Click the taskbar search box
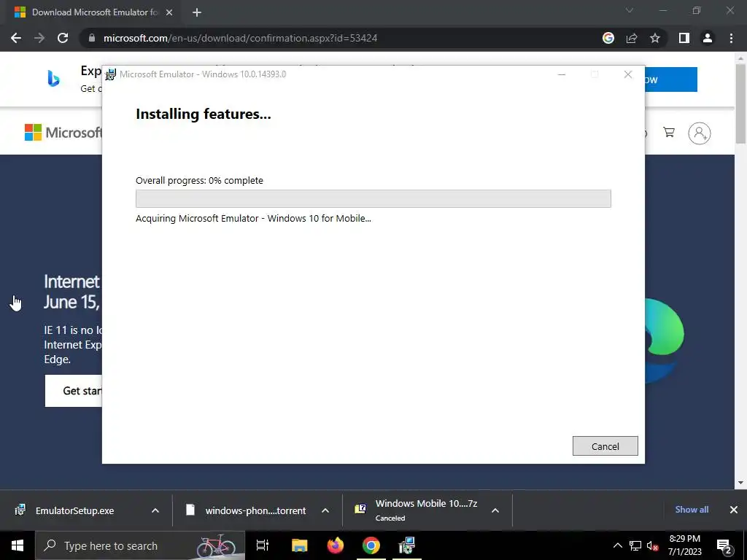The image size is (747, 560). (x=140, y=545)
